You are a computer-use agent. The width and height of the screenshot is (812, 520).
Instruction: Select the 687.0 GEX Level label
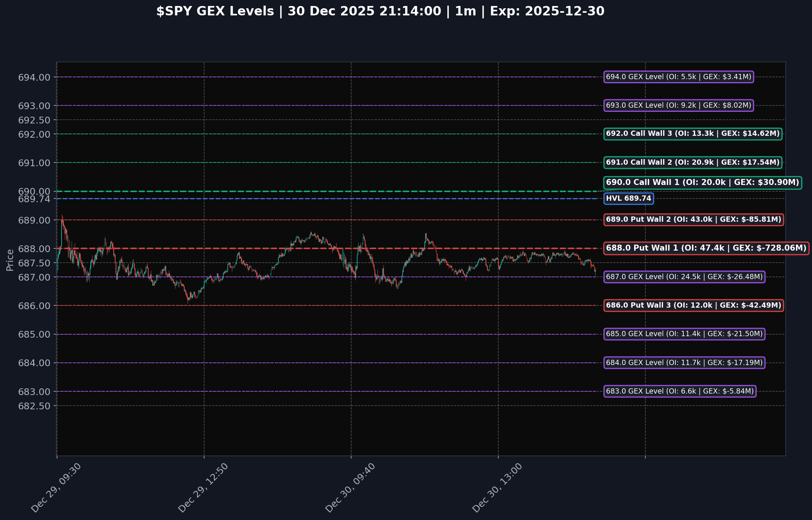coord(684,277)
